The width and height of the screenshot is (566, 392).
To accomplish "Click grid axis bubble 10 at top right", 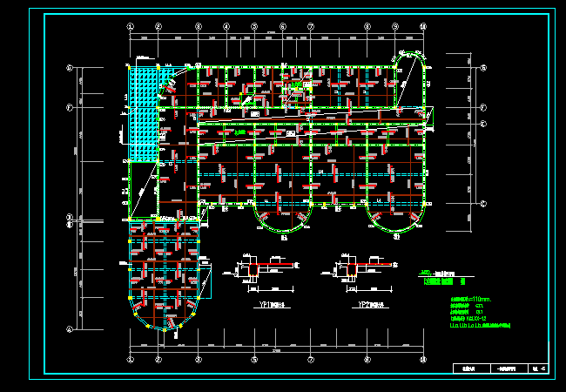I will coord(423,27).
